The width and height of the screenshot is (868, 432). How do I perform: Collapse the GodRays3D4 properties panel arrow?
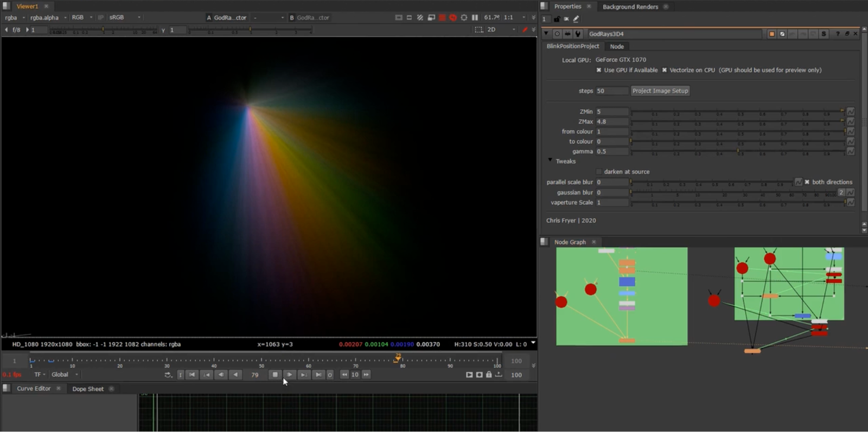click(x=546, y=34)
